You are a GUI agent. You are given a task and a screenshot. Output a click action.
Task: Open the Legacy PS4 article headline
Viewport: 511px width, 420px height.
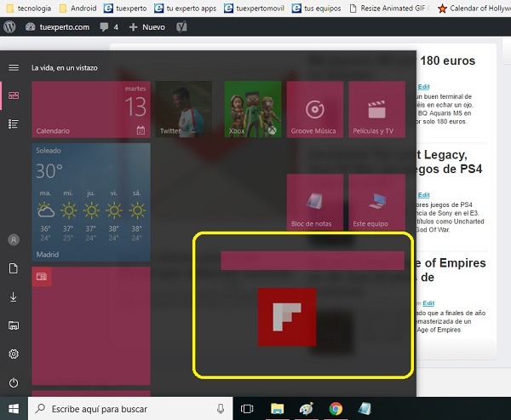[450, 162]
